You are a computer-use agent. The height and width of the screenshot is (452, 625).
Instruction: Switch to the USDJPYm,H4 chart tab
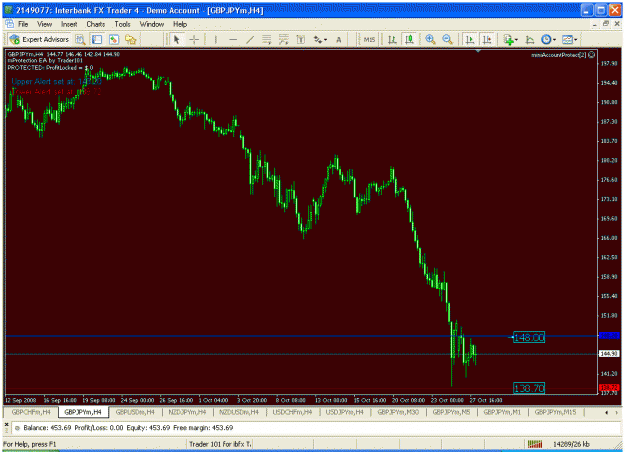[345, 412]
